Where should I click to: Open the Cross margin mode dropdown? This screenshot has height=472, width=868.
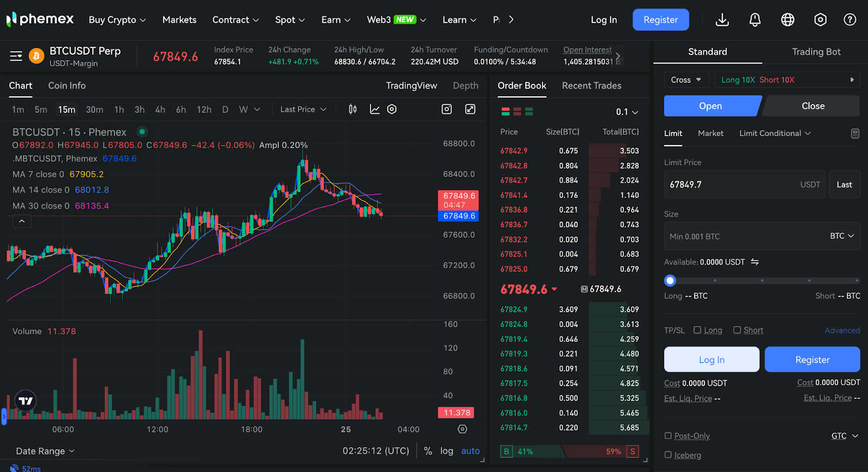686,80
